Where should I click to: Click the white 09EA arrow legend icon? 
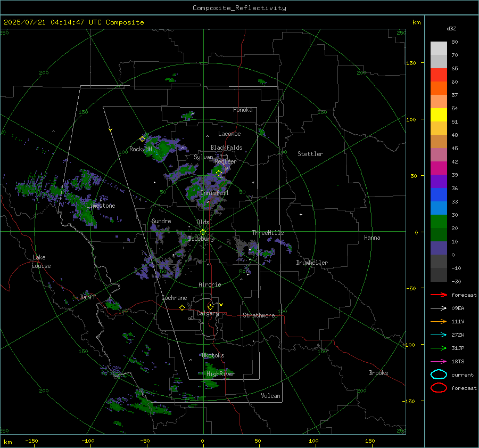click(x=439, y=308)
